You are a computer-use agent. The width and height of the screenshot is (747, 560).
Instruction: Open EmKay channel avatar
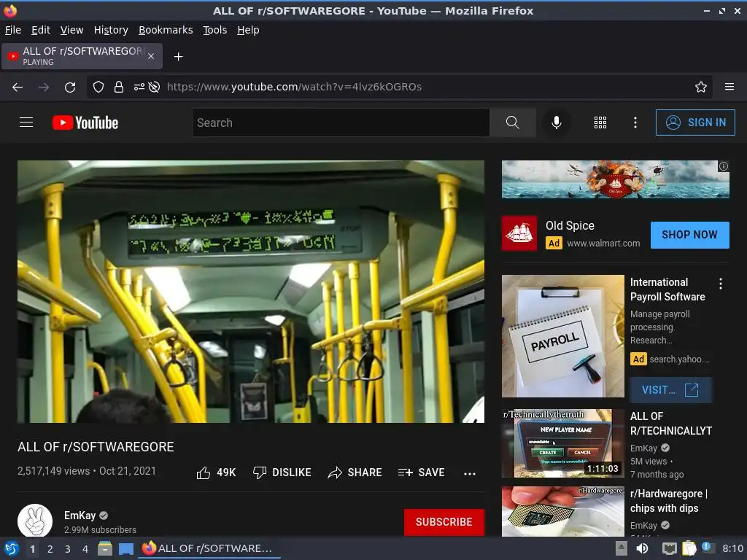click(35, 521)
